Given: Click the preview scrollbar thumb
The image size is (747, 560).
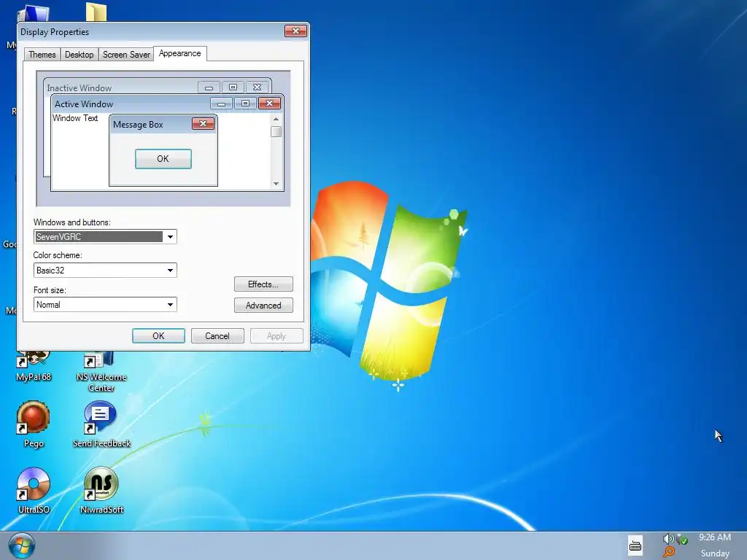Looking at the screenshot, I should click(276, 131).
